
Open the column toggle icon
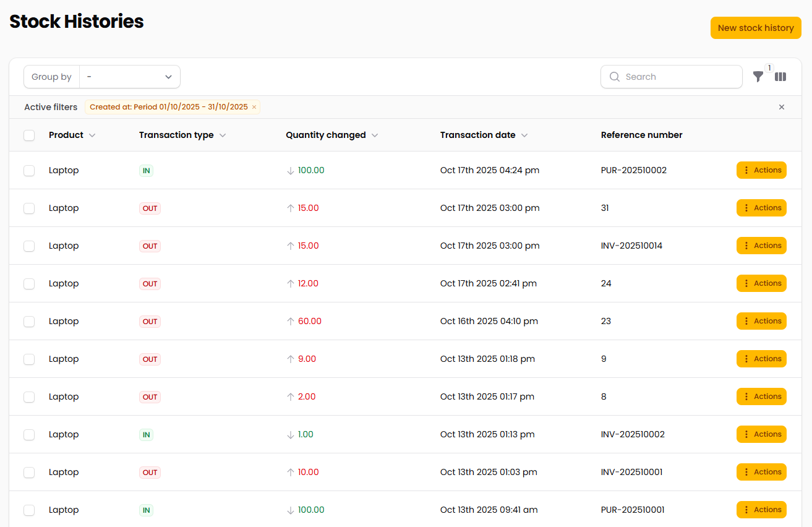pos(780,77)
